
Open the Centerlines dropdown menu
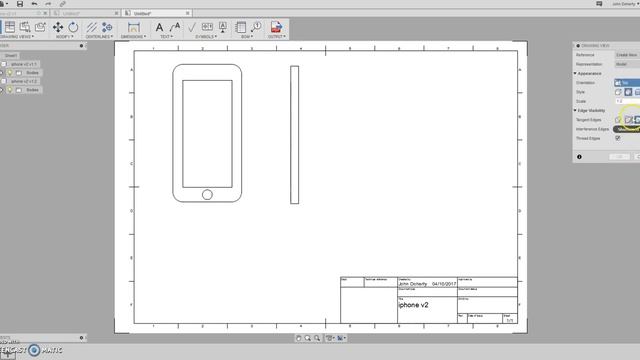[99, 37]
